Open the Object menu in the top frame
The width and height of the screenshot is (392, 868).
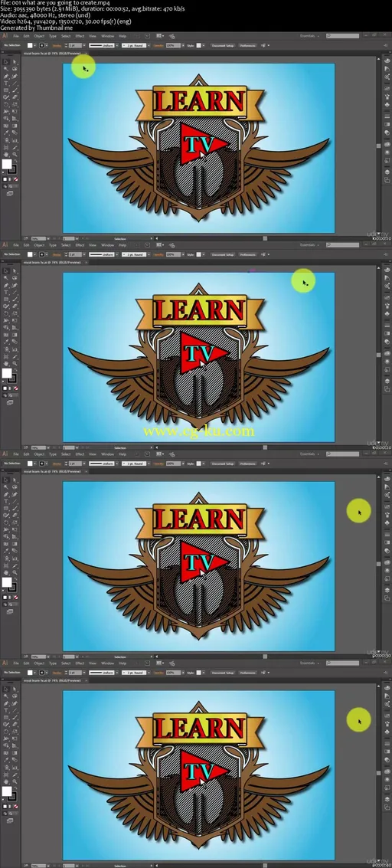pyautogui.click(x=39, y=35)
